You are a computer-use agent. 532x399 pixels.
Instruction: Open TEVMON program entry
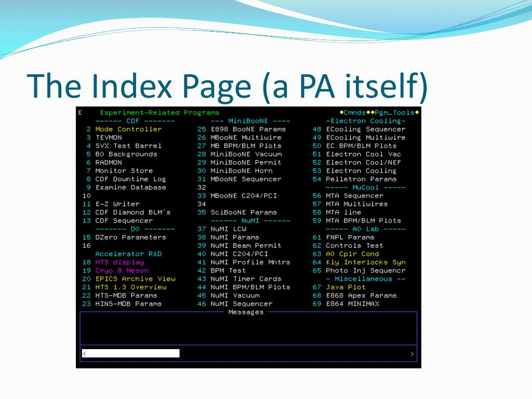(x=109, y=137)
